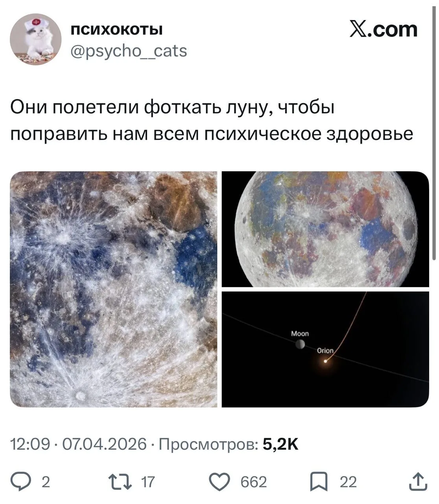Viewport: 439px width, 504px height.
Task: Click the Orion spacecraft glowing dot
Action: point(325,361)
